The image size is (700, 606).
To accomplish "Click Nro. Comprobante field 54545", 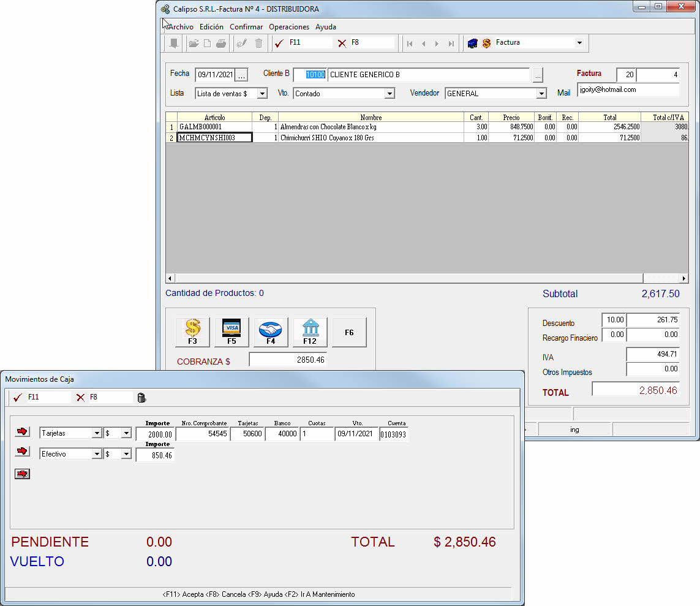I will (203, 434).
